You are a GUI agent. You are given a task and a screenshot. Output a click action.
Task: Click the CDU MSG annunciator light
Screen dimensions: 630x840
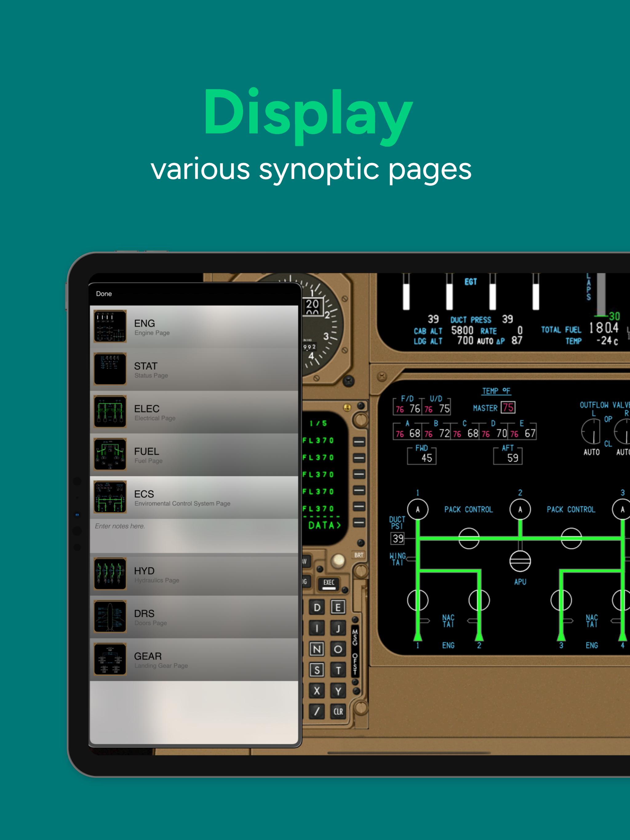click(x=355, y=637)
